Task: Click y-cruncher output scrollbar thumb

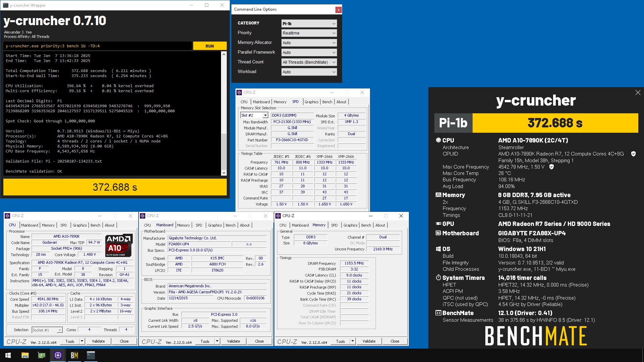Action: (224, 152)
